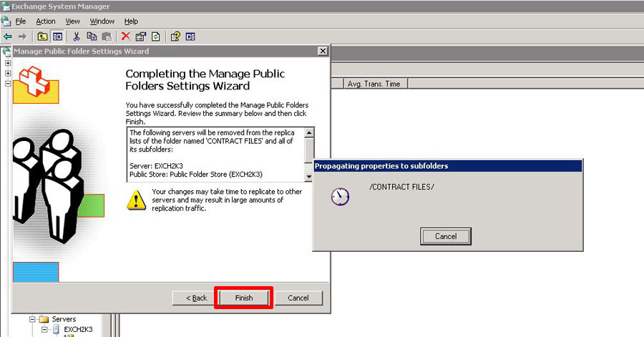644x337 pixels.
Task: Click the '/CONTRACT FILES/' path text
Action: [x=401, y=187]
